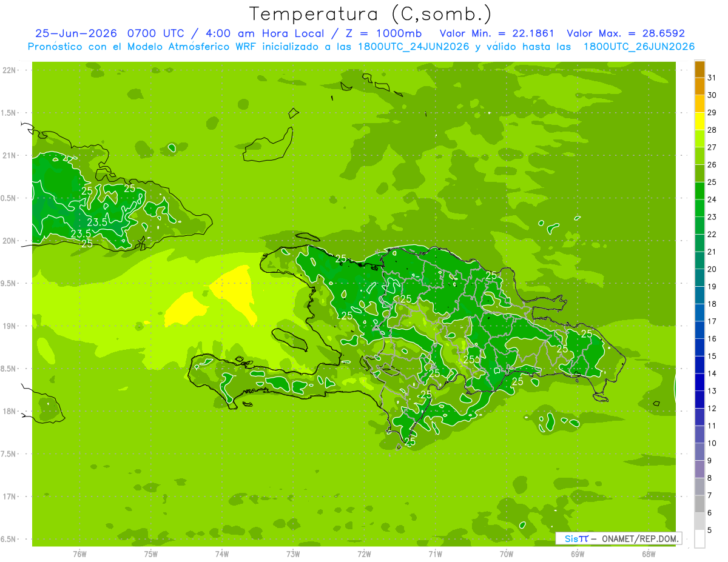Select the color scale number 13

coord(712,391)
